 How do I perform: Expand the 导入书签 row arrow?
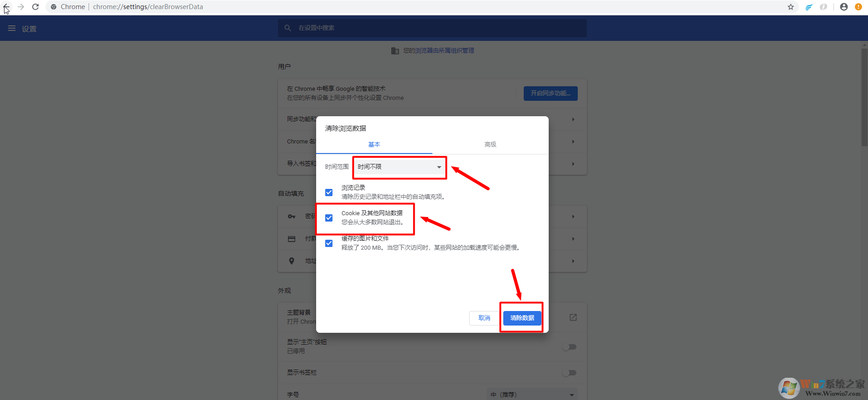tap(573, 164)
